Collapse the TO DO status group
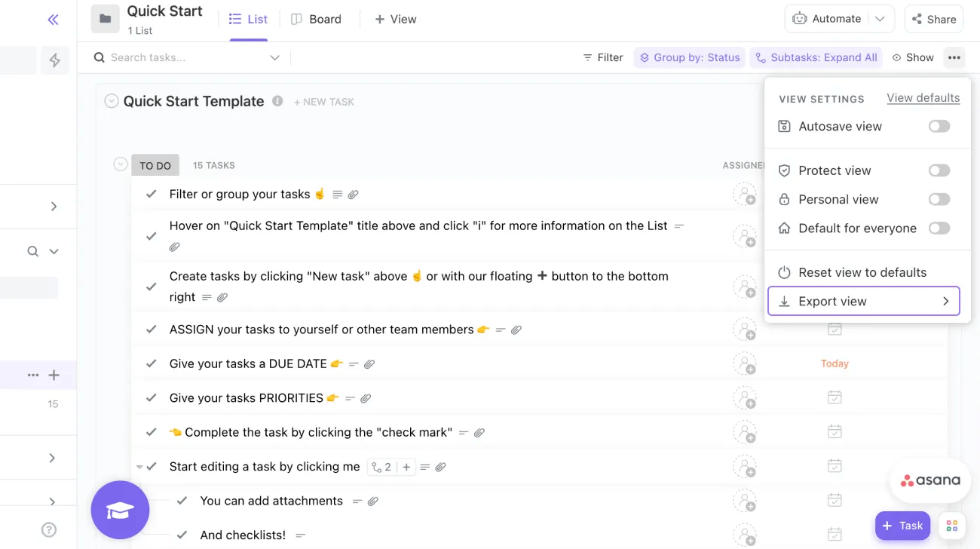Image resolution: width=980 pixels, height=549 pixels. click(x=120, y=164)
